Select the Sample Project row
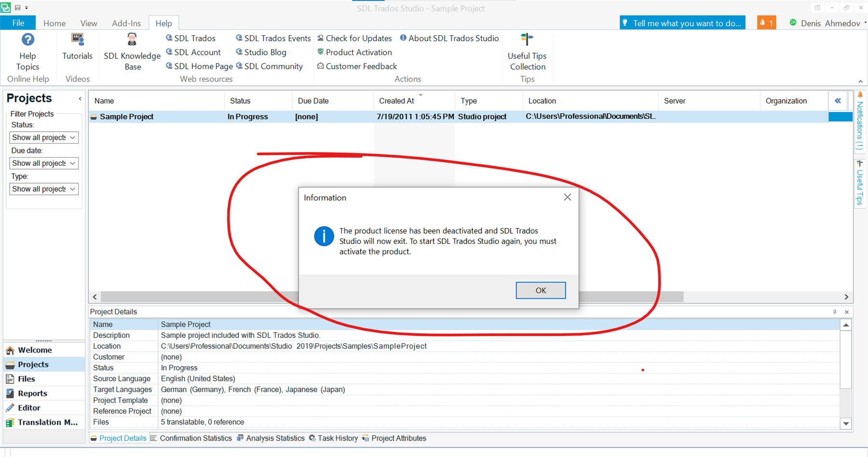The image size is (868, 457). pos(459,117)
